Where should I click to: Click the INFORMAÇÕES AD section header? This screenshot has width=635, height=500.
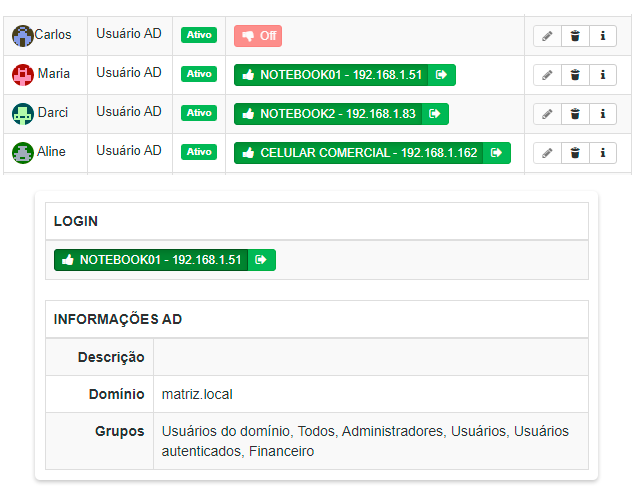[x=118, y=319]
